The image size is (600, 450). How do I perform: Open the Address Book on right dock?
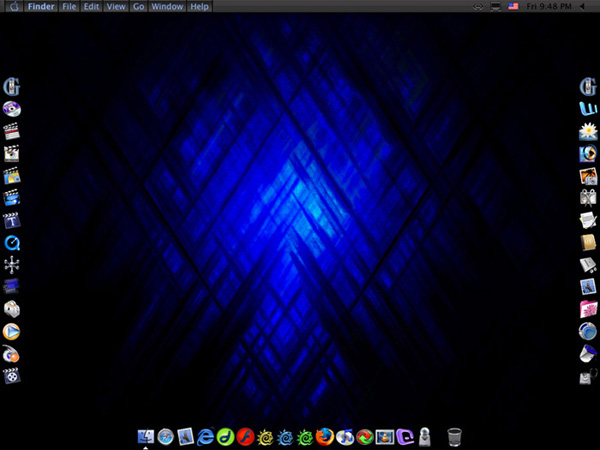(x=588, y=243)
